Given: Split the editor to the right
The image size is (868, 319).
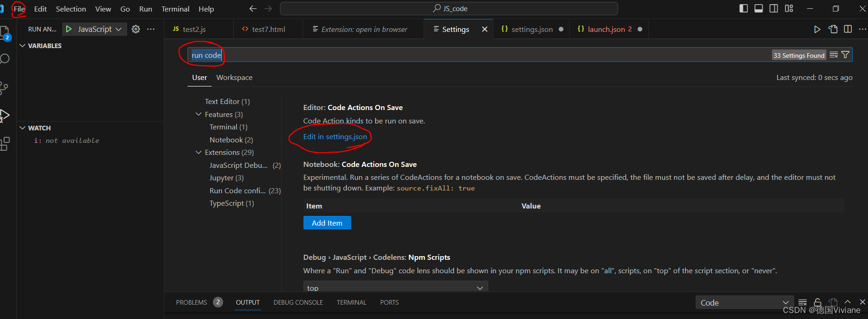Looking at the screenshot, I should tap(848, 29).
